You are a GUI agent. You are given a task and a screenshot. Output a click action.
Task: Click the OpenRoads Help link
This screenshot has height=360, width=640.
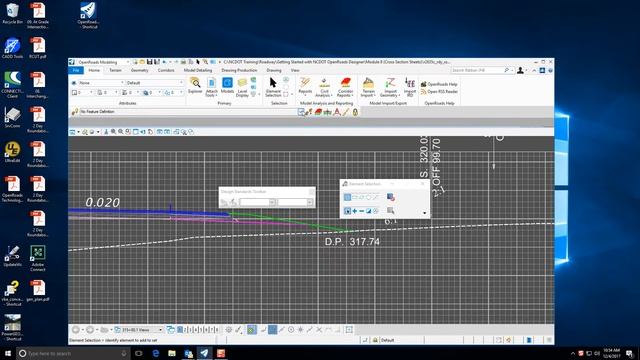(x=439, y=84)
